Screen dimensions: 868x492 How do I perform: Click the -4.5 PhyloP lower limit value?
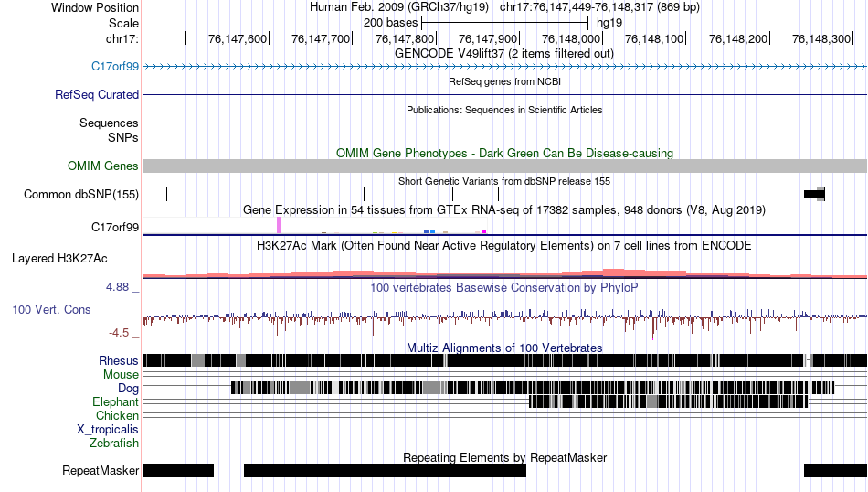click(x=119, y=333)
